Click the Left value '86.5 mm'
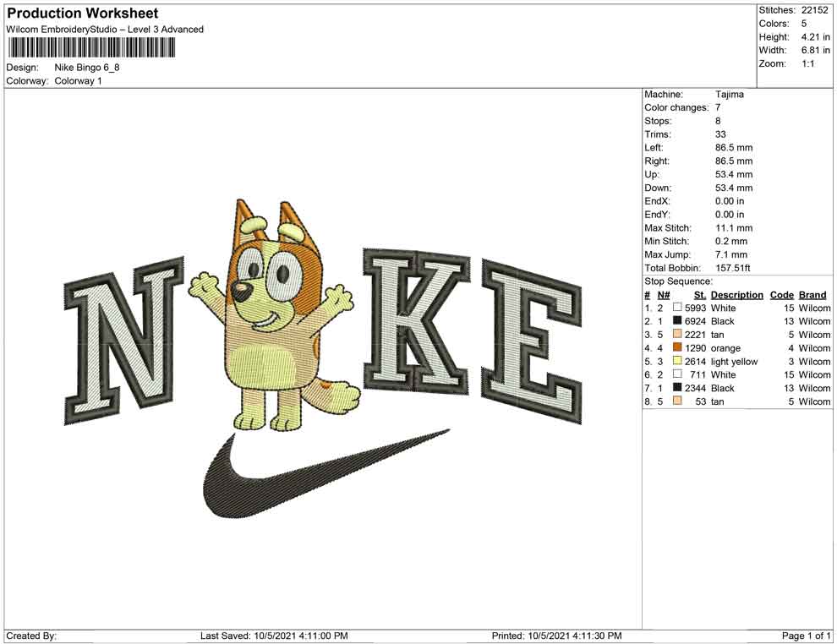Screen dimensions: 837x644 tap(734, 147)
